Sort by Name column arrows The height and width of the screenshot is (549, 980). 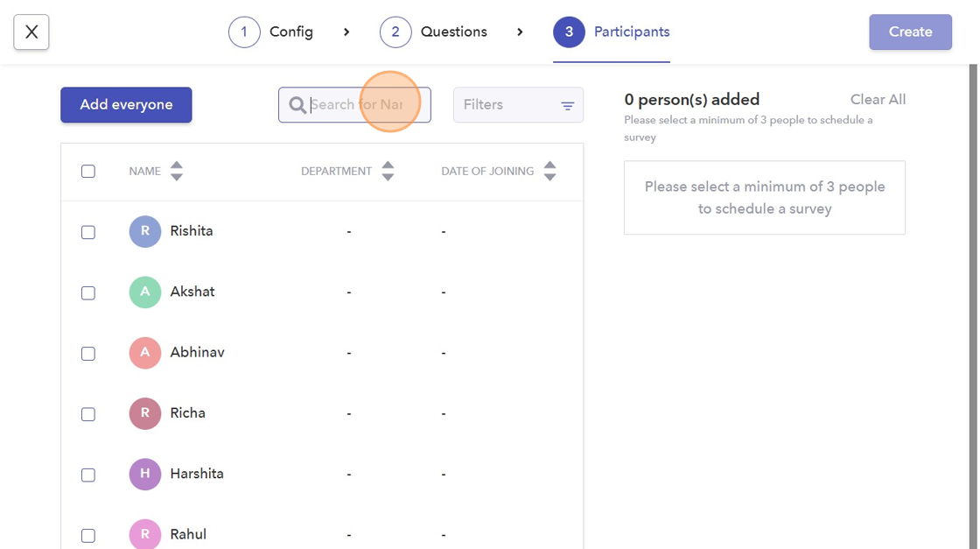(x=177, y=171)
